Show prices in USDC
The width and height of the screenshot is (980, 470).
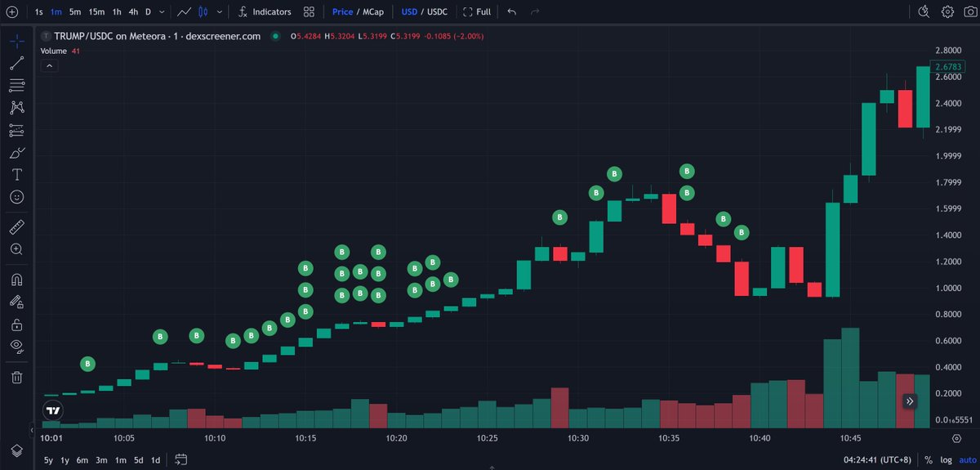(x=437, y=12)
